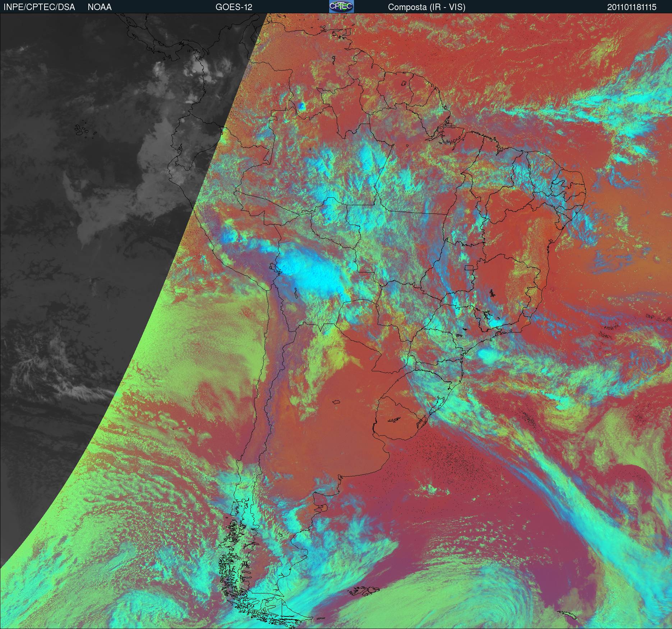Image resolution: width=672 pixels, height=629 pixels.
Task: Click the CPTEC logo in header
Action: coord(341,6)
